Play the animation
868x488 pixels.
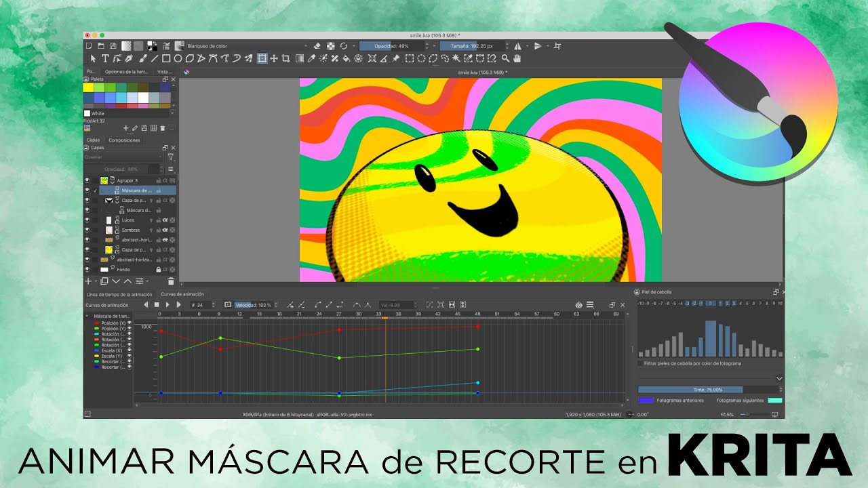click(x=167, y=305)
